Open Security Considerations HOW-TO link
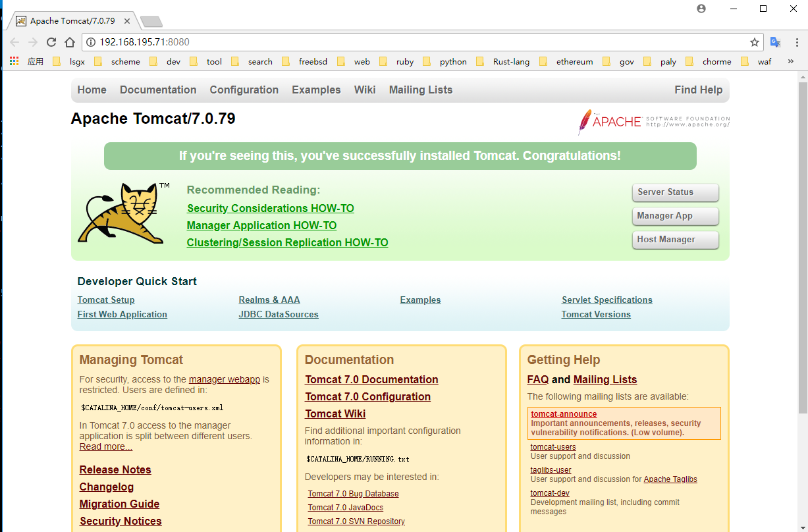 click(270, 209)
